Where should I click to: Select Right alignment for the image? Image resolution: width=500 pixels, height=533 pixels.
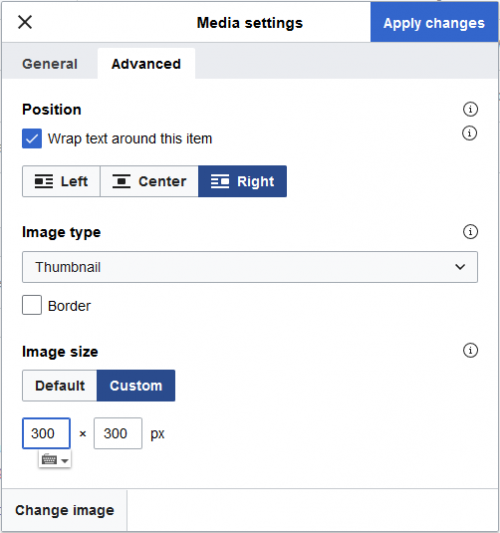242,182
